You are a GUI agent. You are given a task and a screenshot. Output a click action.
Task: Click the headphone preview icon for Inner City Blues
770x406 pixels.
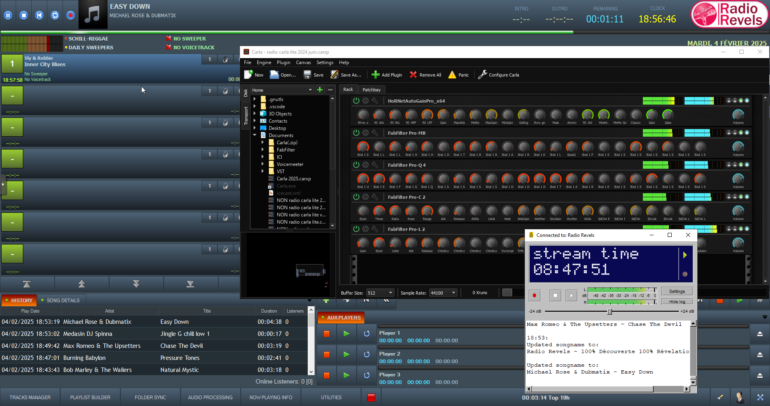click(225, 59)
